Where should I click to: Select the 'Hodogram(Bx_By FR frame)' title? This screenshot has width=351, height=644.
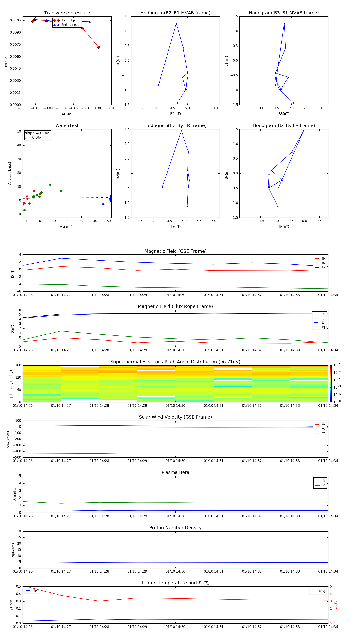[284, 125]
